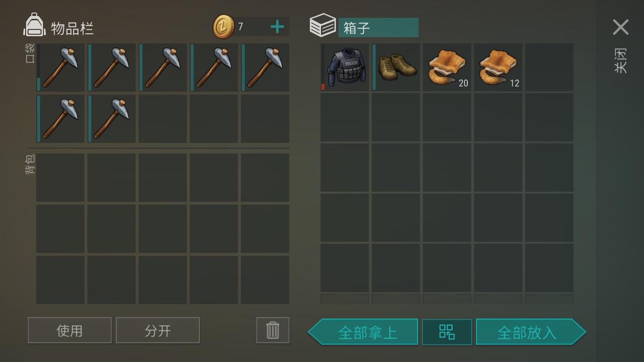Viewport: 644px width, 362px height.
Task: Close the inventory with the 关闭 X
Action: pos(620,28)
